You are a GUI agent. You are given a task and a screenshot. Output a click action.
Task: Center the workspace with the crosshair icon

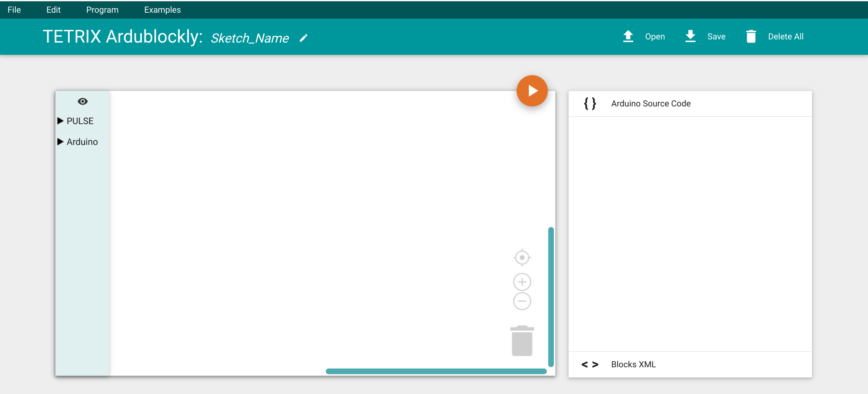[x=522, y=258]
